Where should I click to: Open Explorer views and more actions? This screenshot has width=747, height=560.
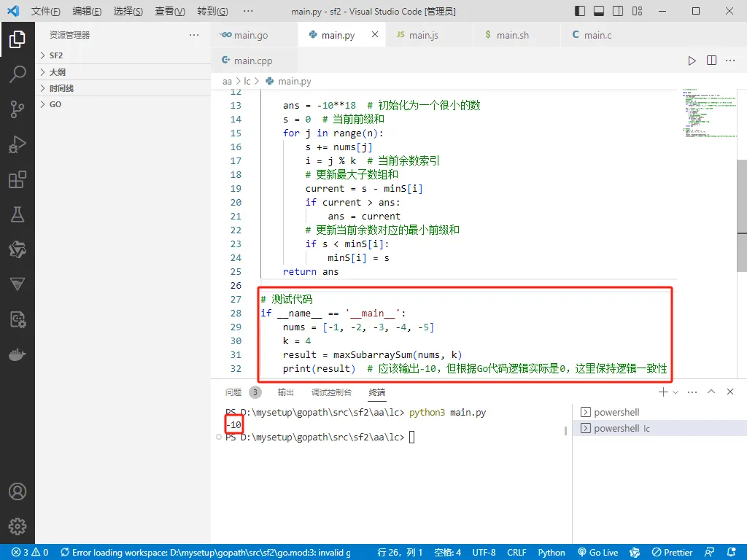pyautogui.click(x=194, y=35)
